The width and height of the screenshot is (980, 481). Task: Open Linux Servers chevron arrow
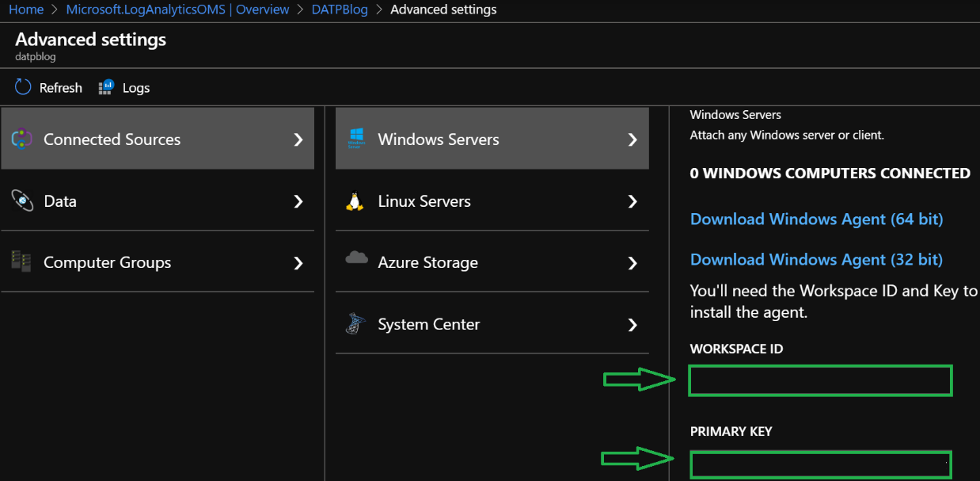[x=632, y=201]
